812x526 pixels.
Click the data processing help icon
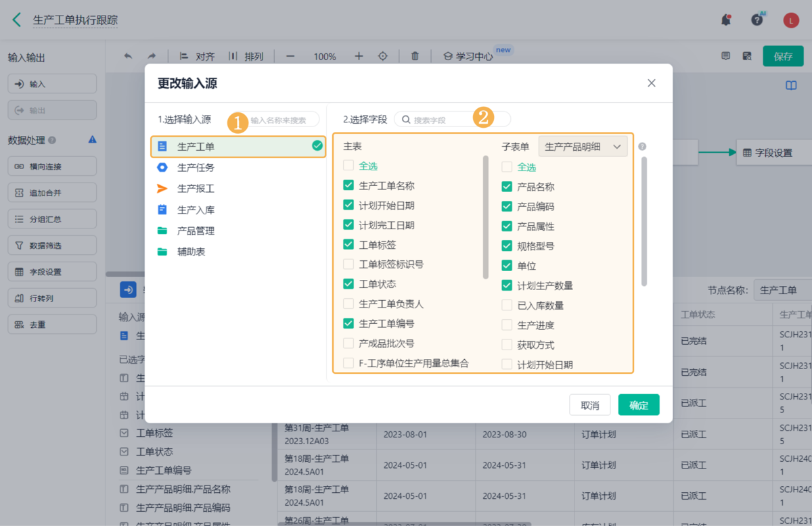pyautogui.click(x=52, y=141)
